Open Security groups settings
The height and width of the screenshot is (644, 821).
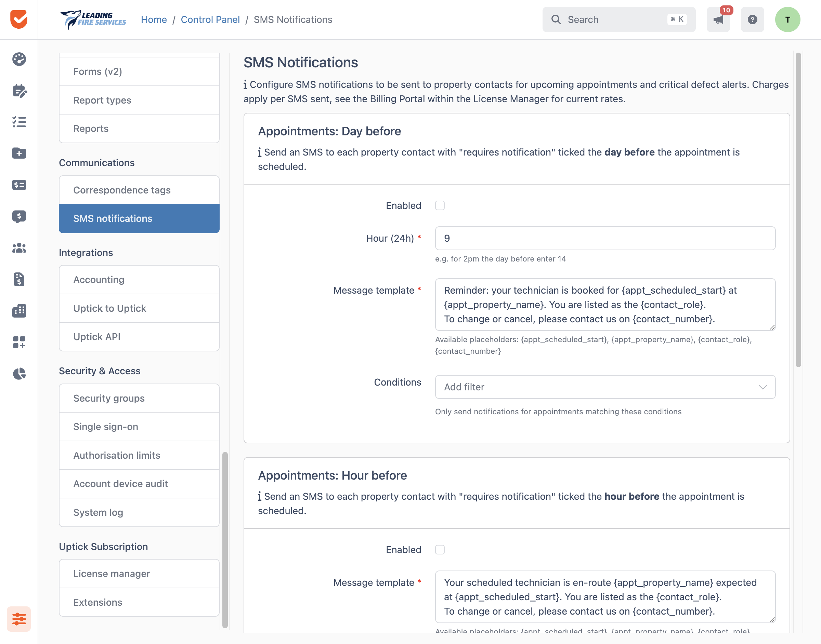coord(139,398)
